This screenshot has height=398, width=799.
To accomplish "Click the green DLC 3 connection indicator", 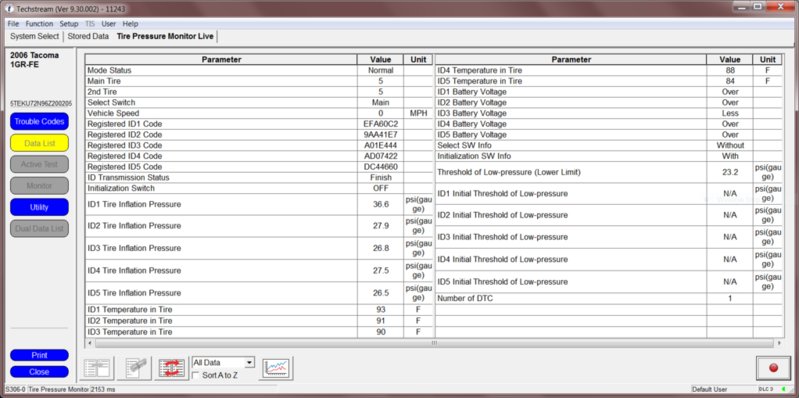I will 783,389.
